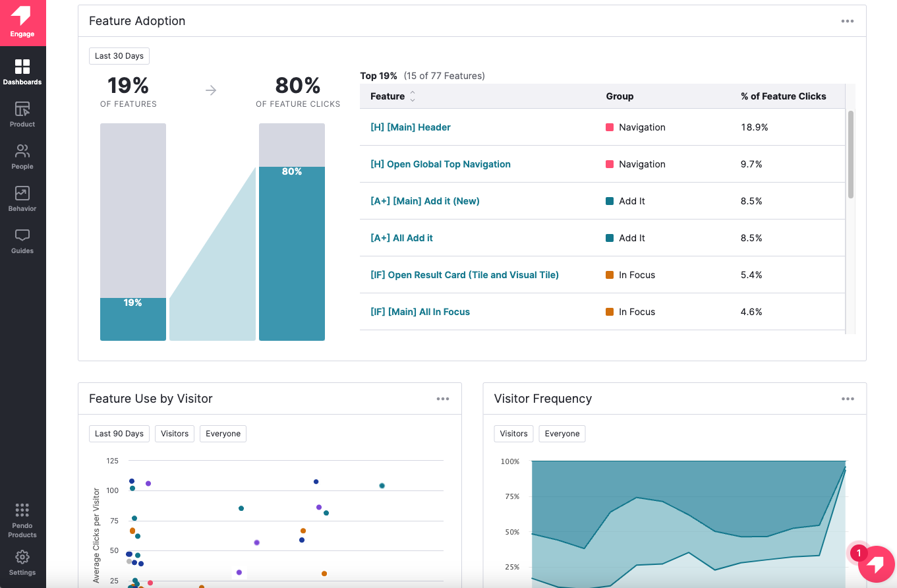Click the feature table vertical scrollbar
This screenshot has width=897, height=588.
(x=850, y=155)
